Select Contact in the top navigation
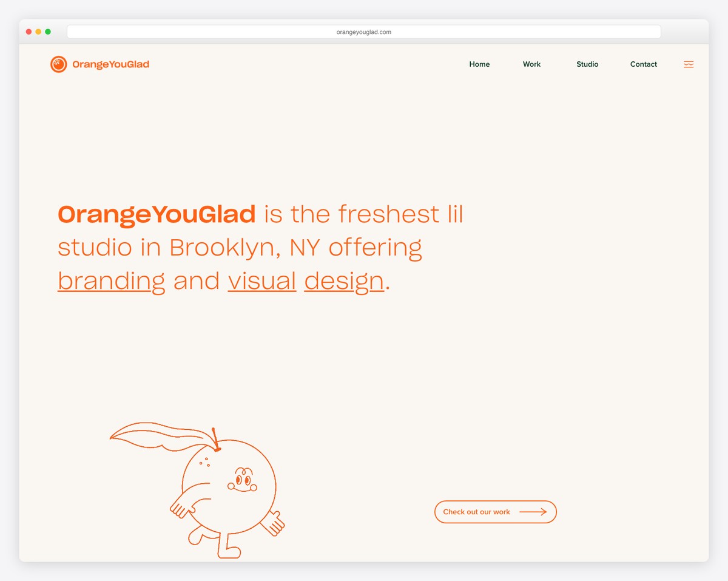Screen dimensions: 728x581 coord(643,64)
